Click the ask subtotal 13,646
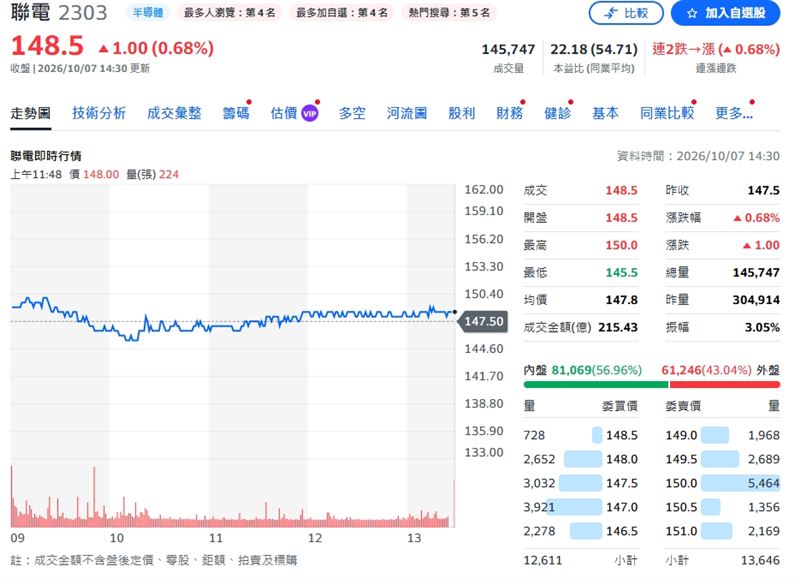 pyautogui.click(x=760, y=561)
